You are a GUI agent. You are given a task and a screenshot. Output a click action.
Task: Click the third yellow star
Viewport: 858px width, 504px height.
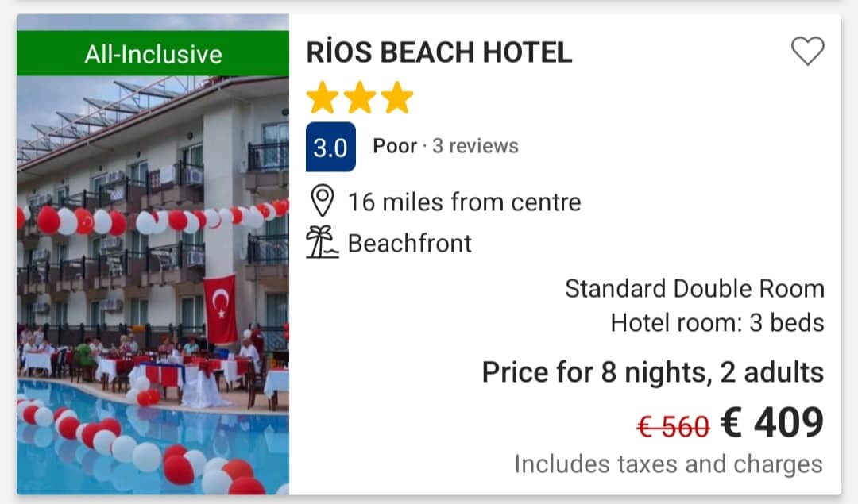396,98
